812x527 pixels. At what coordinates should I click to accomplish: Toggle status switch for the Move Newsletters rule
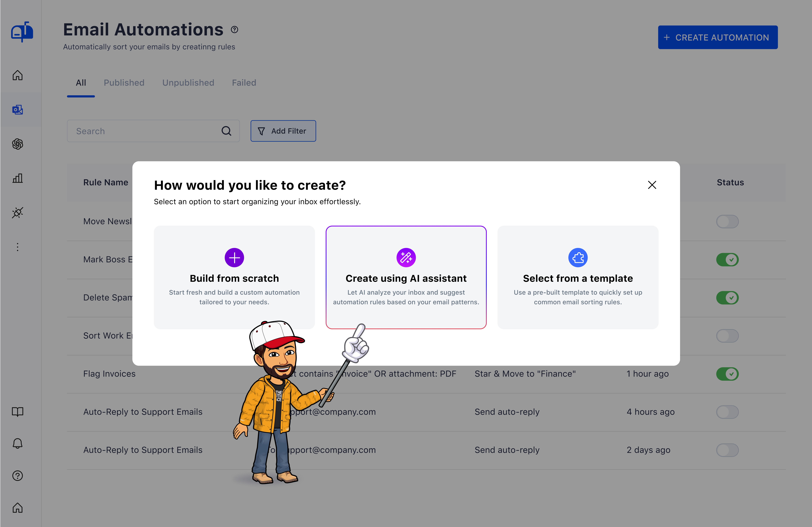(727, 222)
